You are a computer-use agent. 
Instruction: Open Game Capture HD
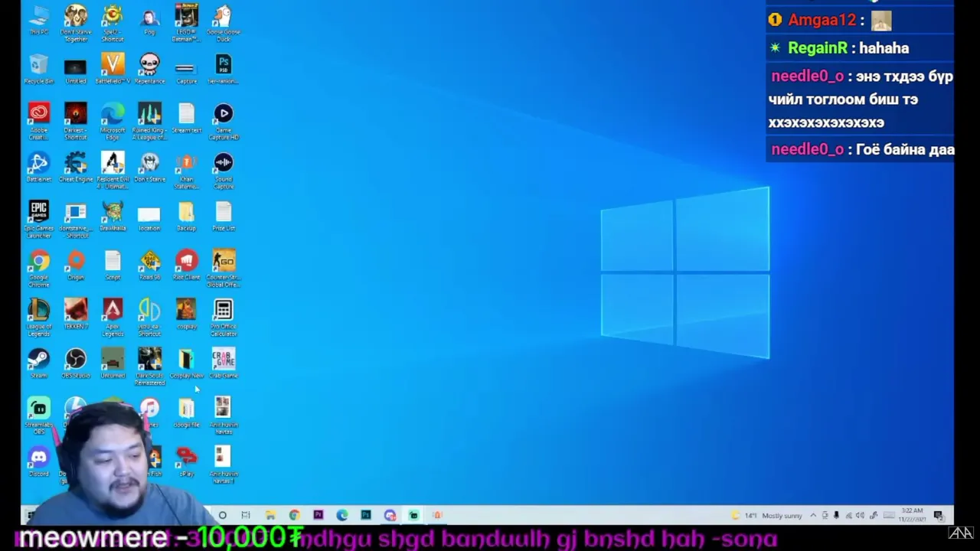(x=223, y=121)
